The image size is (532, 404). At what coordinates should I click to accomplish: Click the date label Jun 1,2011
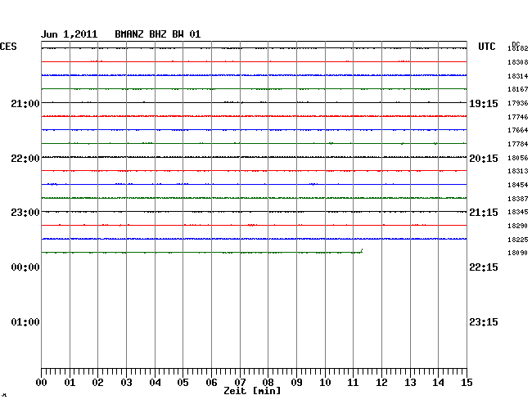point(70,34)
